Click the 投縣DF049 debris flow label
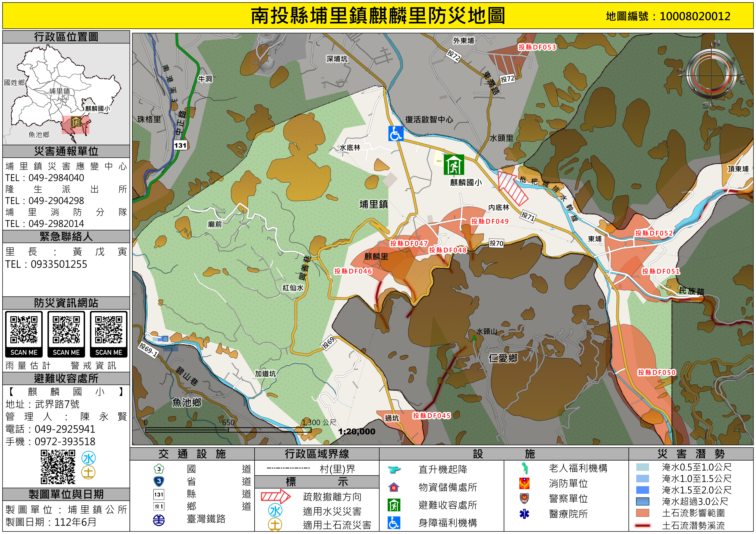The width and height of the screenshot is (756, 534). [490, 221]
